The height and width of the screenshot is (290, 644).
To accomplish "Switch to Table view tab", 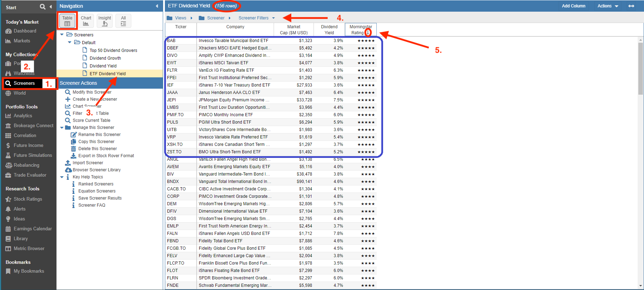I will click(67, 21).
